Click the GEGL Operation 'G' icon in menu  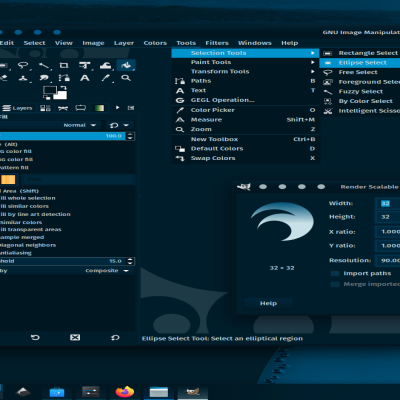(180, 100)
